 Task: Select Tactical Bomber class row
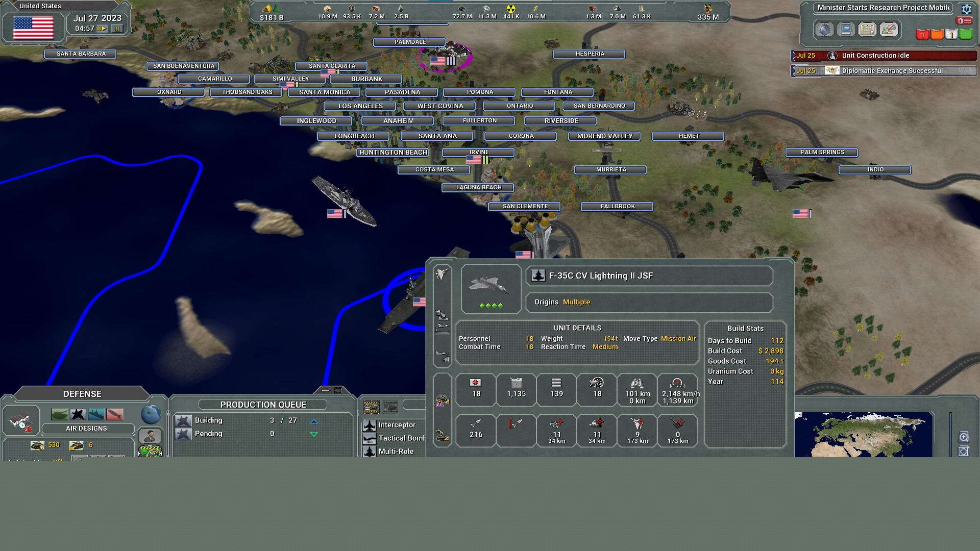tap(394, 438)
